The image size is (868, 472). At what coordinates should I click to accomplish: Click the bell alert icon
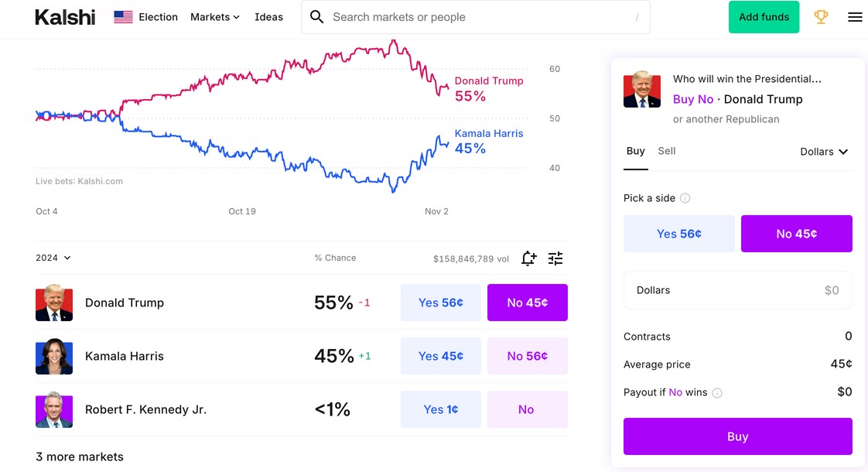(x=528, y=258)
